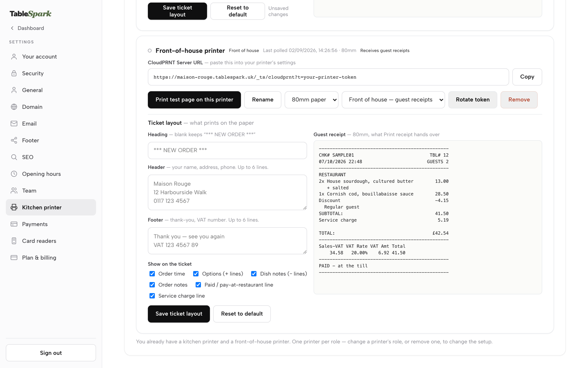The width and height of the screenshot is (588, 368).
Task: Click the Front-of-house printer title
Action: [x=190, y=51]
